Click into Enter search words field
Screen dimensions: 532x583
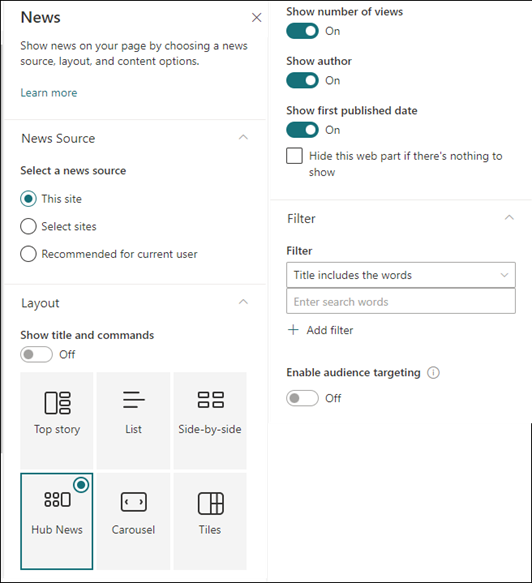click(x=401, y=302)
